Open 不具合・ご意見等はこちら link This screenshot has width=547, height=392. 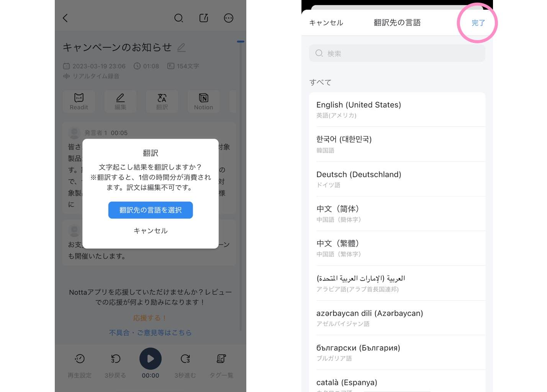(150, 333)
